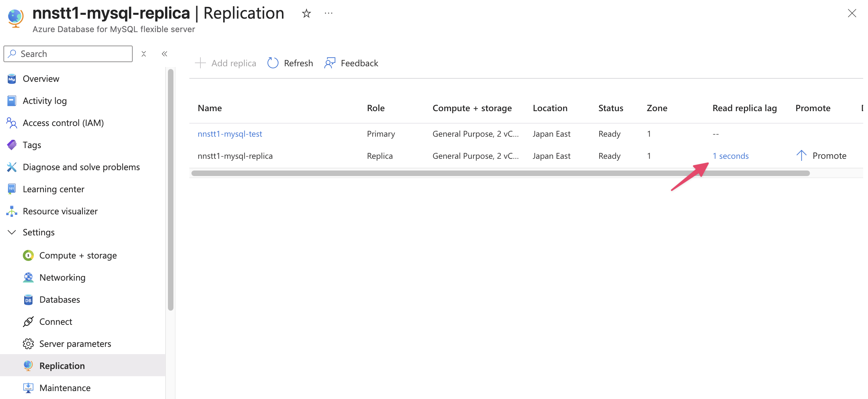Viewport: 868px width, 399px height.
Task: Open Activity log in the sidebar
Action: 45,101
